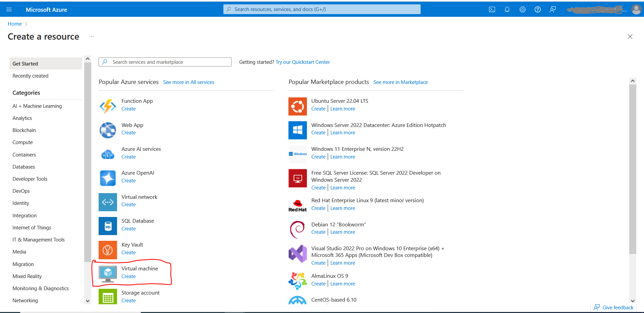
Task: Focus the Search services and marketplace field
Action: click(165, 62)
